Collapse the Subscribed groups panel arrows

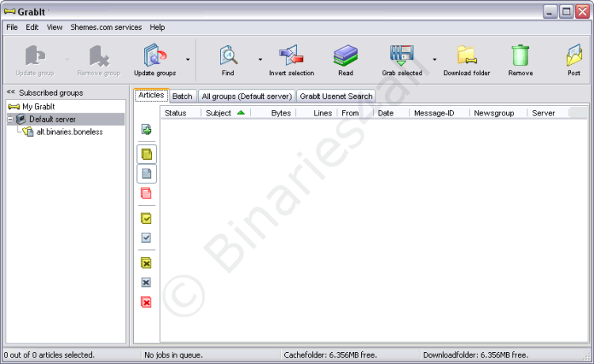click(11, 92)
